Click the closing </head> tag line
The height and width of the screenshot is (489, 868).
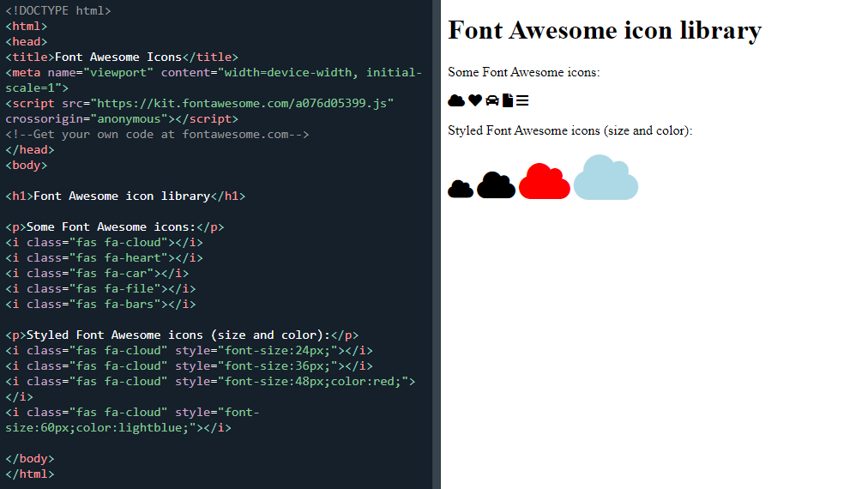30,150
